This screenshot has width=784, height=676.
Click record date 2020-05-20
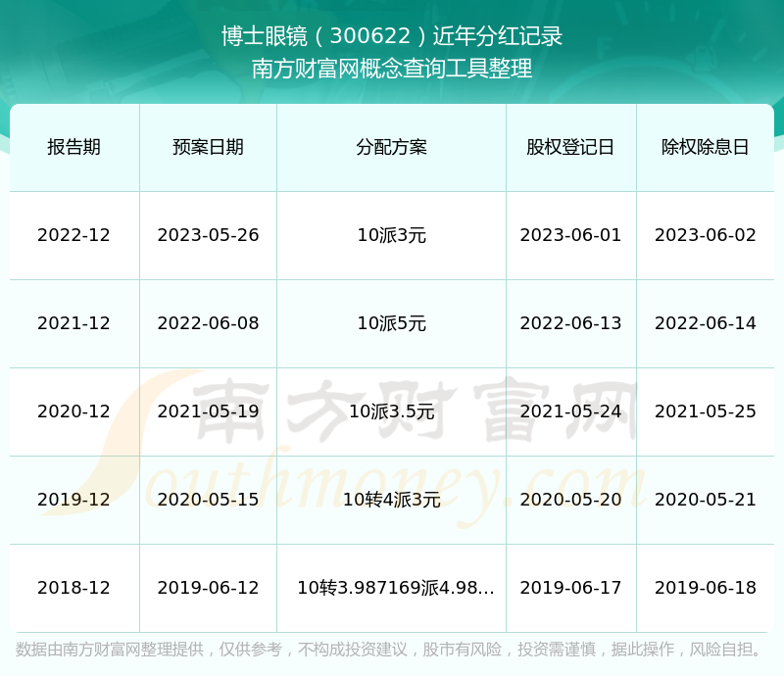570,499
